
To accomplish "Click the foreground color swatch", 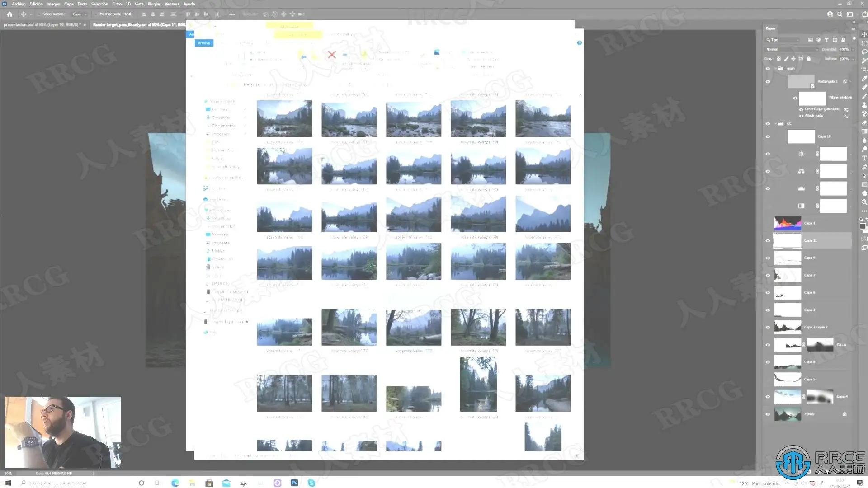I will tap(863, 226).
